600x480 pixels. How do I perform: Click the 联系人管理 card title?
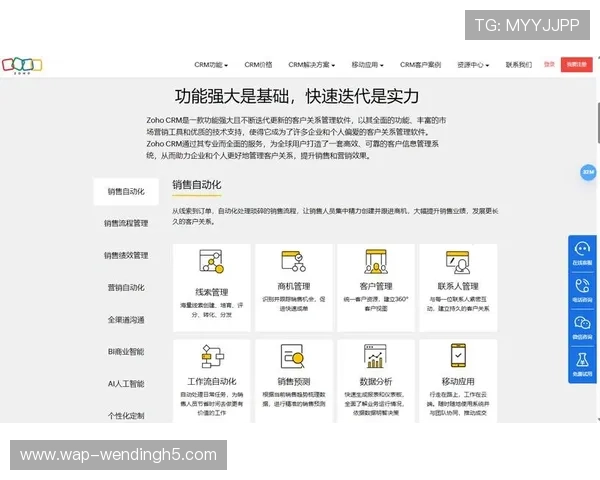[x=458, y=286]
